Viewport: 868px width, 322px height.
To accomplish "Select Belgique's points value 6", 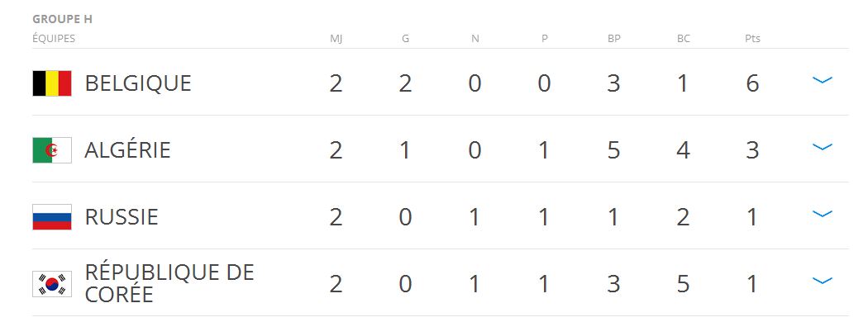I will pos(752,84).
